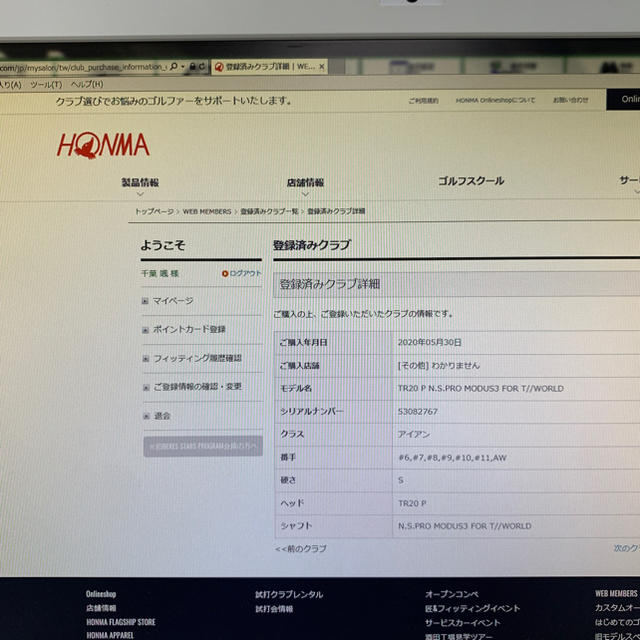Image resolution: width=640 pixels, height=640 pixels.
Task: Click the ご登録情報の確認・変更 bullet icon
Action: [146, 387]
